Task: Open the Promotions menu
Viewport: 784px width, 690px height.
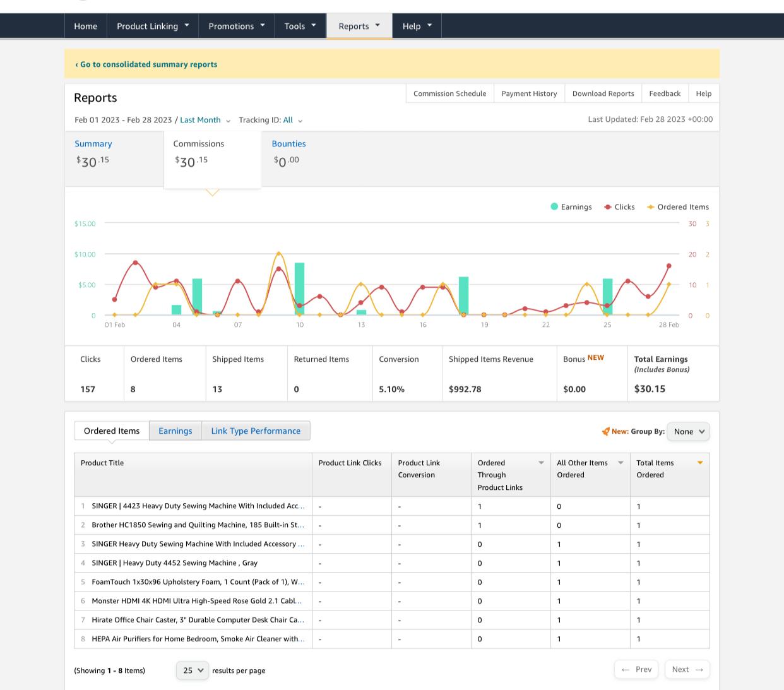Action: [237, 26]
